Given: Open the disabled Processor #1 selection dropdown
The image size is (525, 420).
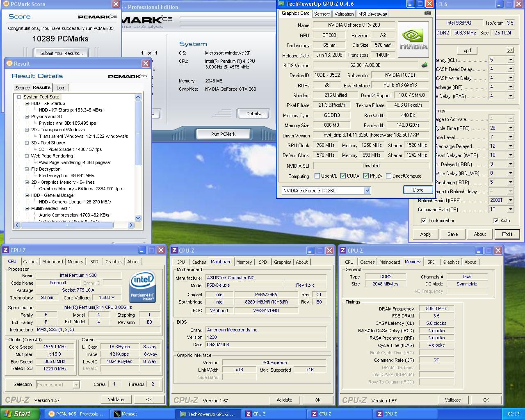Looking at the screenshot, I should coord(76,385).
